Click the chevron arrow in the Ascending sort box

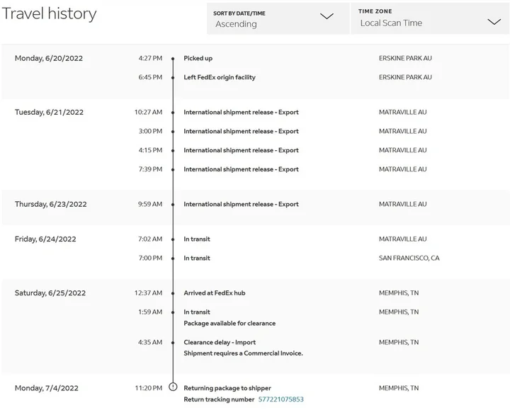(x=327, y=17)
